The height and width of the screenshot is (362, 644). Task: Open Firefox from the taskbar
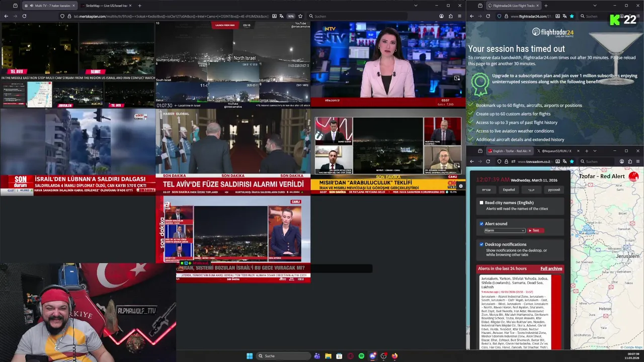(394, 356)
